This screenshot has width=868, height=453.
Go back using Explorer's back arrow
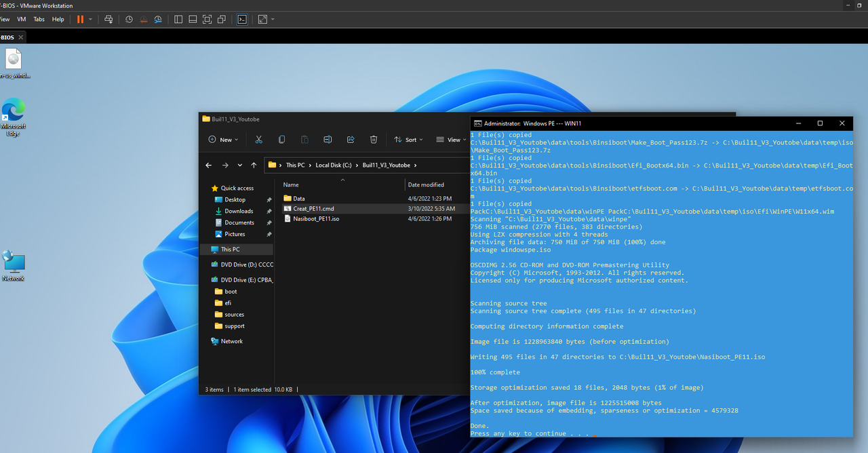[x=209, y=165]
